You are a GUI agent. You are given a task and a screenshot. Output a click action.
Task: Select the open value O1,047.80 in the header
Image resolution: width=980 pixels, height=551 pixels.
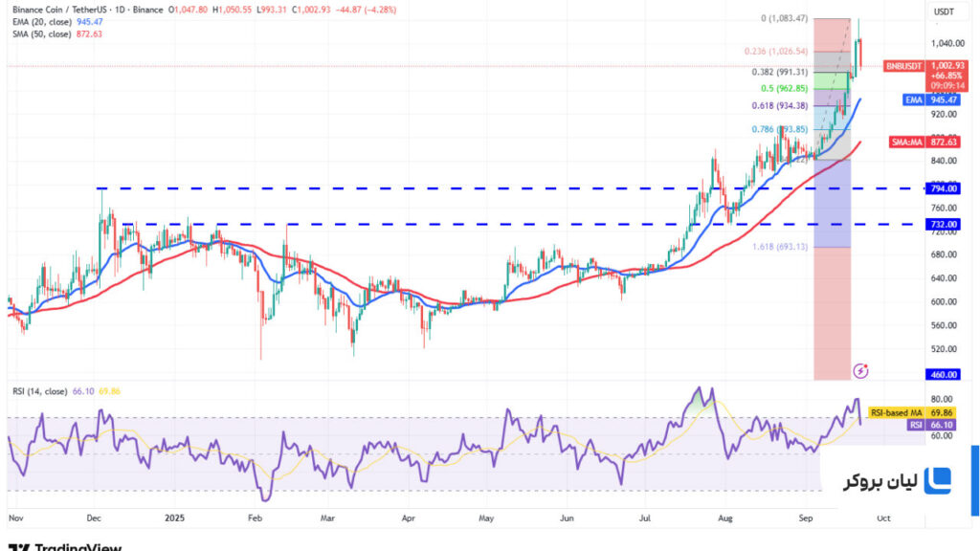[188, 10]
